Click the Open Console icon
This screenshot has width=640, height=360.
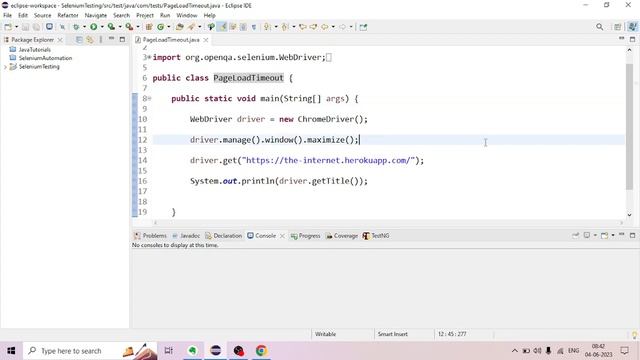[604, 236]
